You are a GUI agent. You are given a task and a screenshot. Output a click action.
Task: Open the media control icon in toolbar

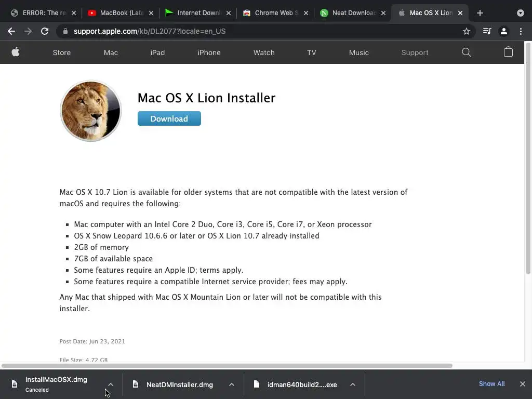(487, 31)
